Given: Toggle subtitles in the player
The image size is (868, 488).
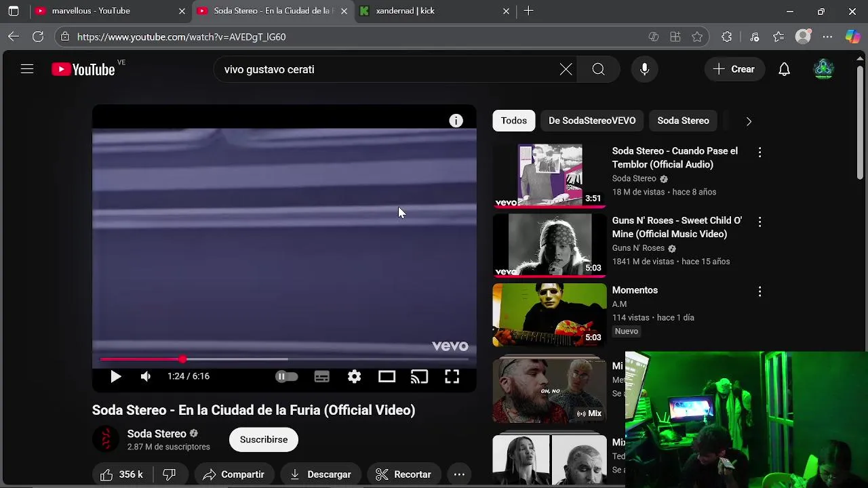Looking at the screenshot, I should [321, 376].
